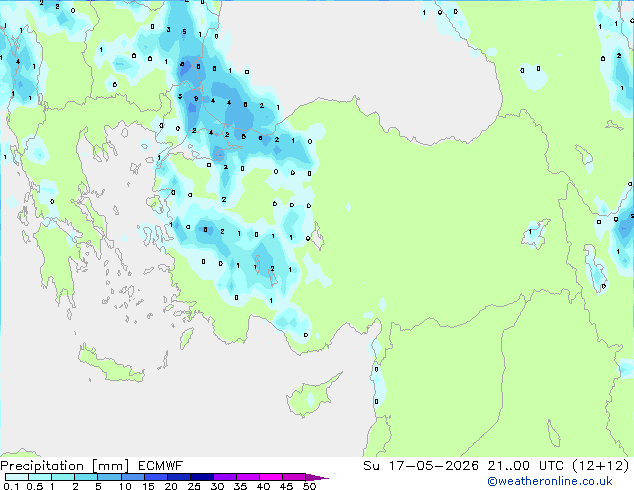Image resolution: width=634 pixels, height=490 pixels.
Task: Click the 0.1 mm legend color swatch
Action: [17, 477]
